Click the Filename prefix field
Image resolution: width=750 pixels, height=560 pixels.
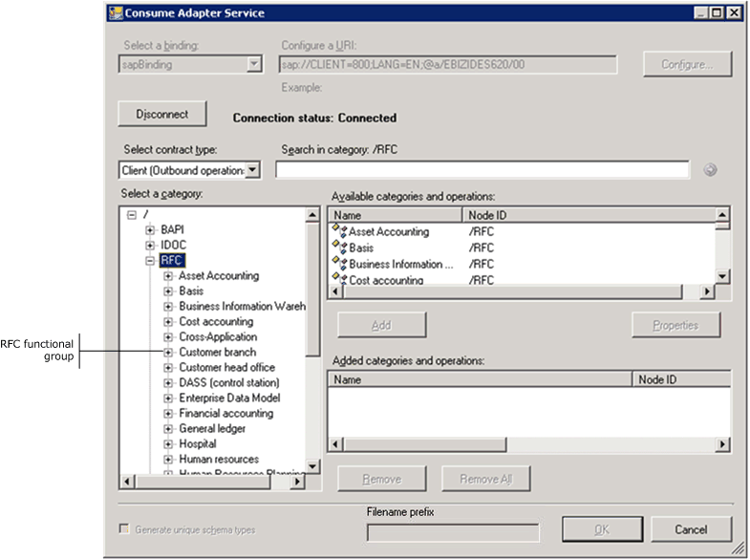tap(453, 532)
